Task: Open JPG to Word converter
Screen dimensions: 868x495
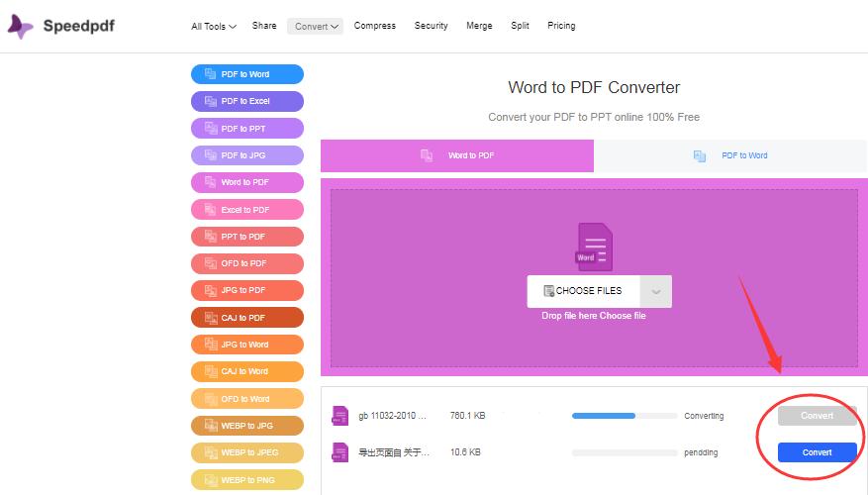Action: (x=247, y=345)
